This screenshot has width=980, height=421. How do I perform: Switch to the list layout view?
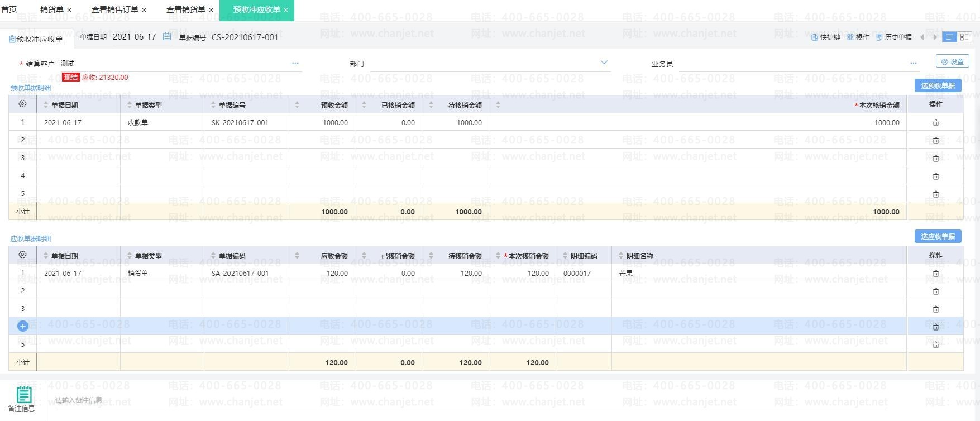point(949,37)
